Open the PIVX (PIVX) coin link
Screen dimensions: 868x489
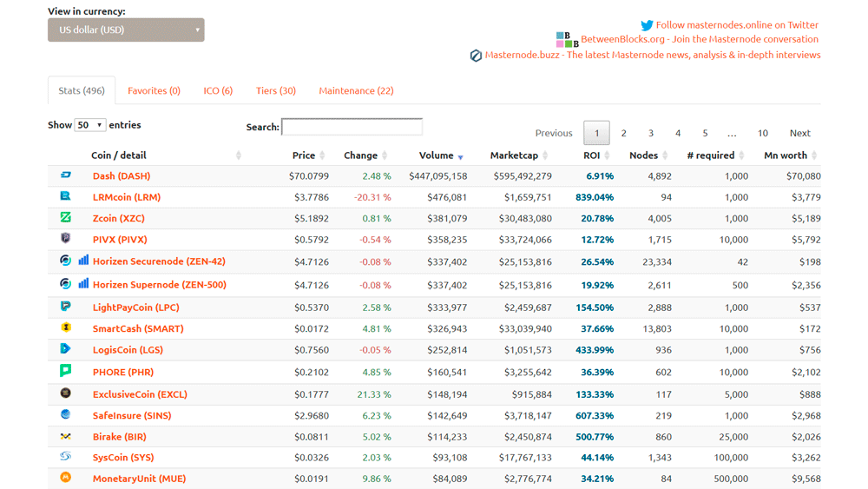point(120,240)
